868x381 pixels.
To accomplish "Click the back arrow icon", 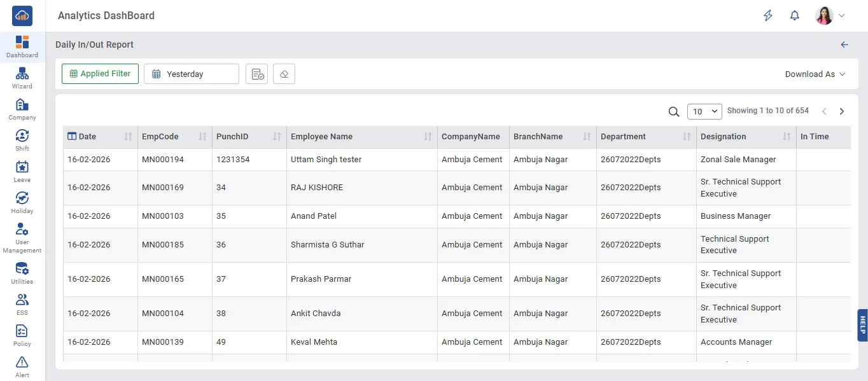I will pyautogui.click(x=844, y=45).
